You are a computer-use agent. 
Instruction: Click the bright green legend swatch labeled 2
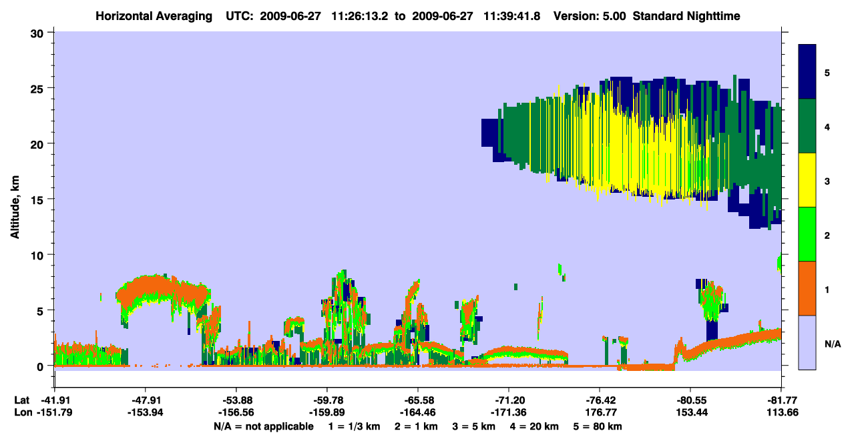click(807, 234)
